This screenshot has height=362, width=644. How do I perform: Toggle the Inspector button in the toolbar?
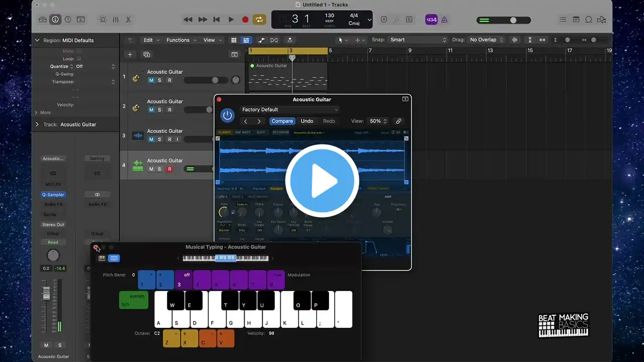coord(55,20)
